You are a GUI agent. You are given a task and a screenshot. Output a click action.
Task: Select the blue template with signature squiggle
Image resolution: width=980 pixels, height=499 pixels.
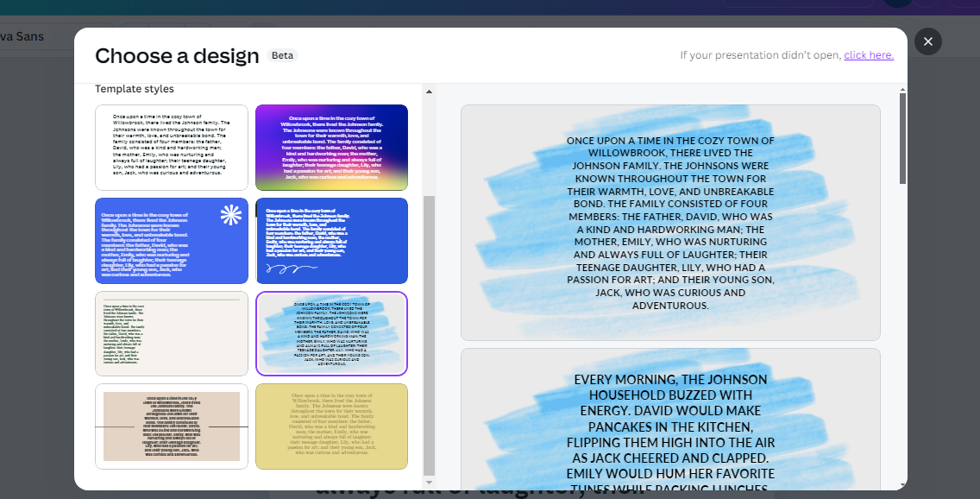tap(331, 241)
